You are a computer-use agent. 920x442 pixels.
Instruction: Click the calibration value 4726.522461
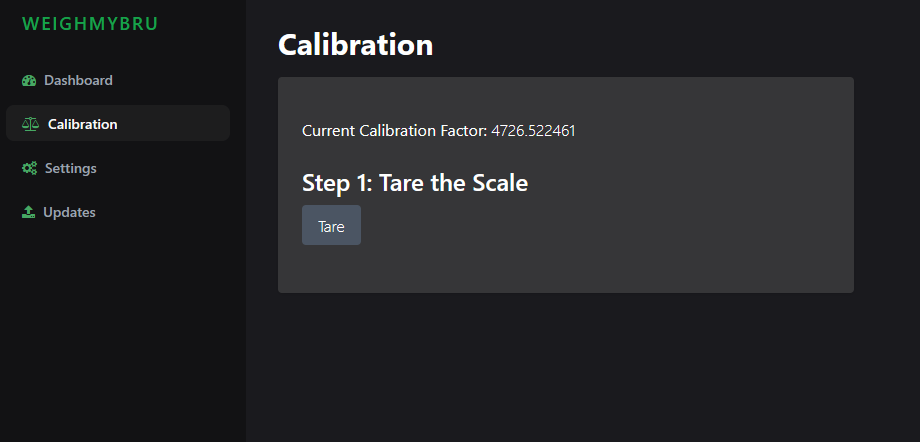click(x=533, y=131)
